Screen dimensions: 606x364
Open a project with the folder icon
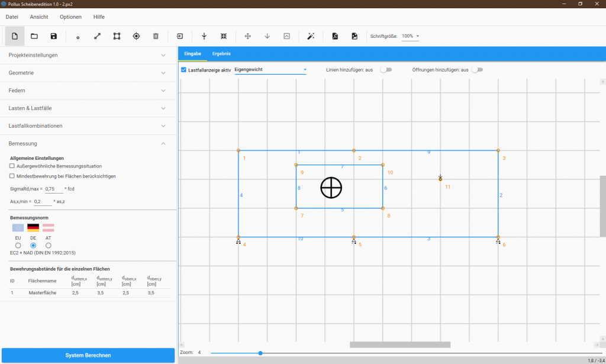click(34, 36)
